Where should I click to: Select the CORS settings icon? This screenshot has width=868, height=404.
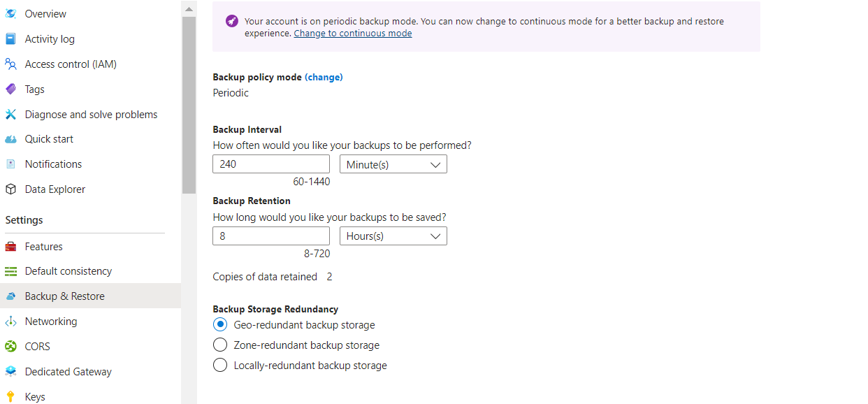(x=12, y=346)
